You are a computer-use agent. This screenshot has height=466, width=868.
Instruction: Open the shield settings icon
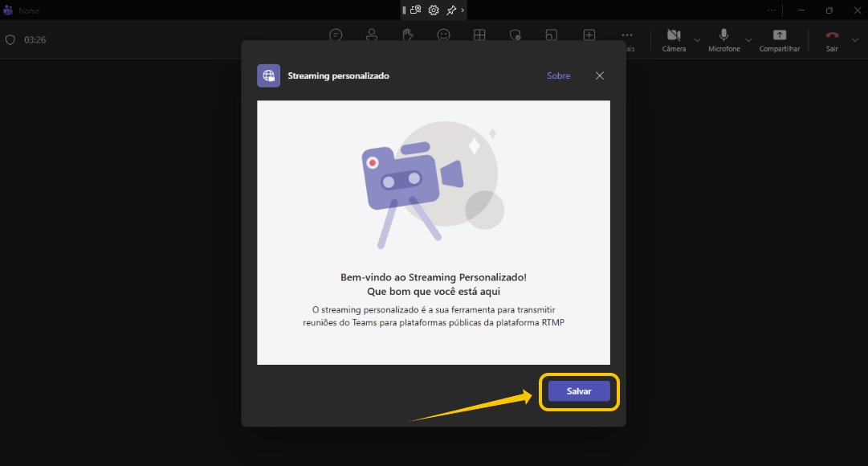click(x=515, y=35)
